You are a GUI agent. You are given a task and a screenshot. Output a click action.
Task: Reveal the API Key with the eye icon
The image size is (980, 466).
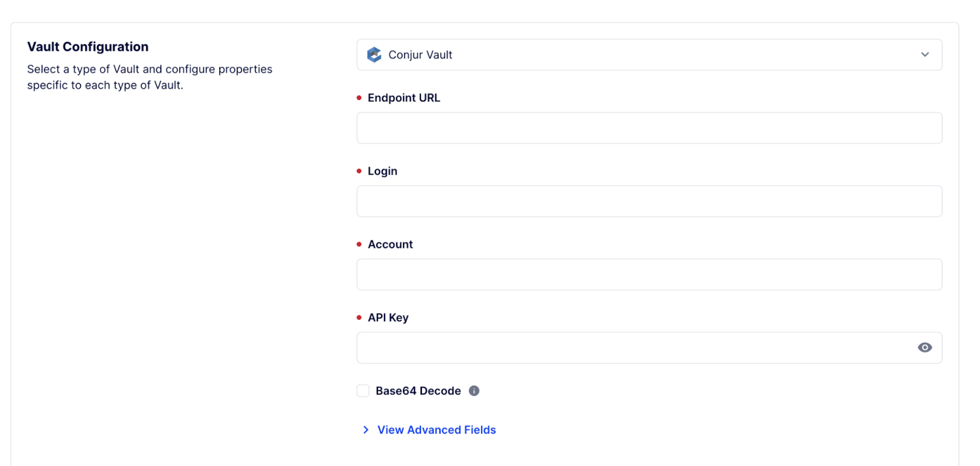pos(924,347)
